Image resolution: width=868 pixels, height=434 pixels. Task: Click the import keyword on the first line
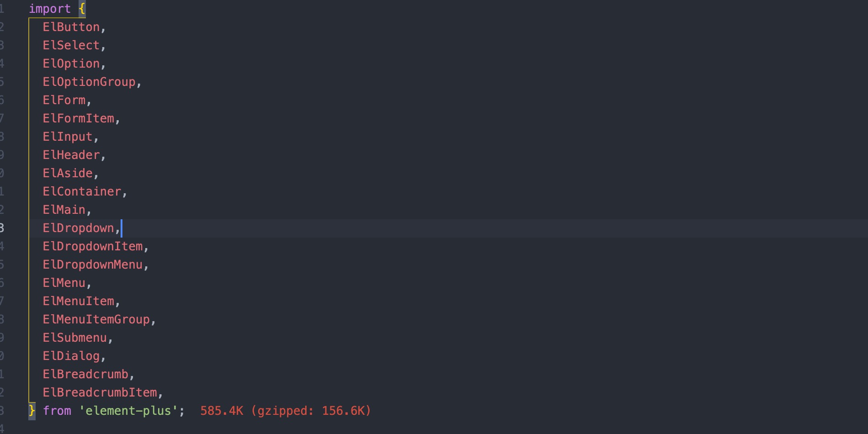coord(50,9)
